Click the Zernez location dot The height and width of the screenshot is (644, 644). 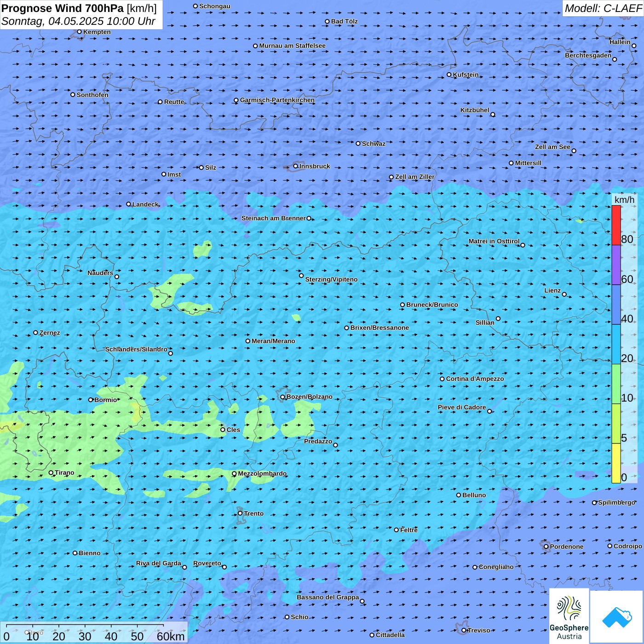[x=36, y=333]
